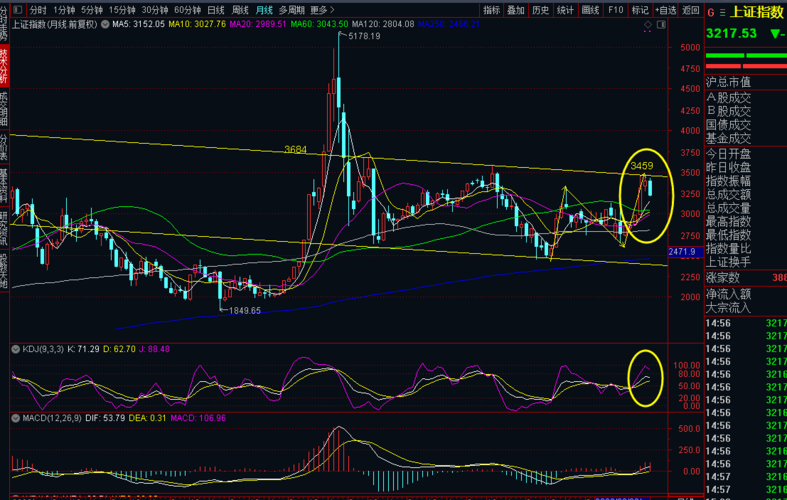Open the 指标 indicators menu
Image resolution: width=787 pixels, height=500 pixels.
pyautogui.click(x=492, y=9)
